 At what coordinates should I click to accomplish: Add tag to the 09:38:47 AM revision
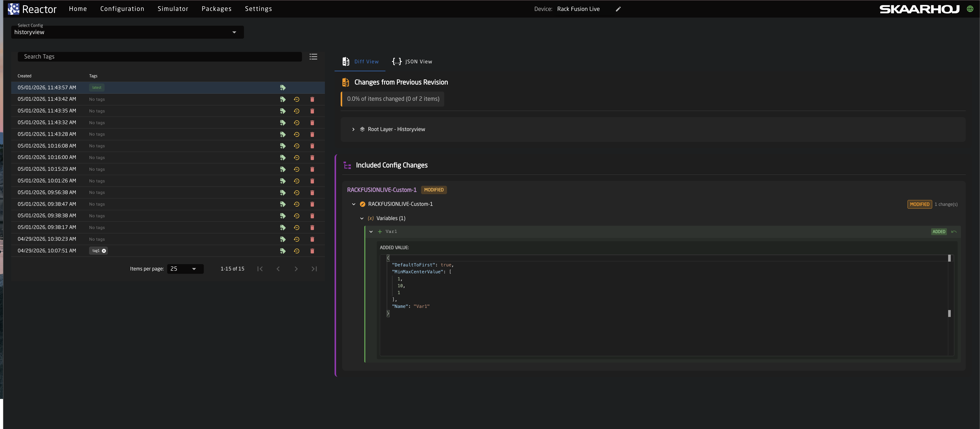point(283,204)
